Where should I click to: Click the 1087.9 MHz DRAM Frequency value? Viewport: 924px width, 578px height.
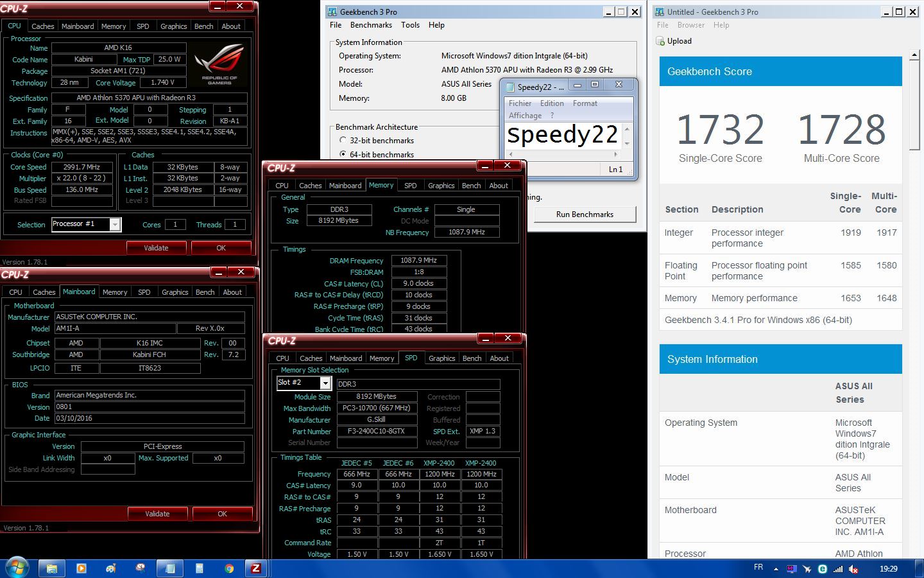(418, 261)
